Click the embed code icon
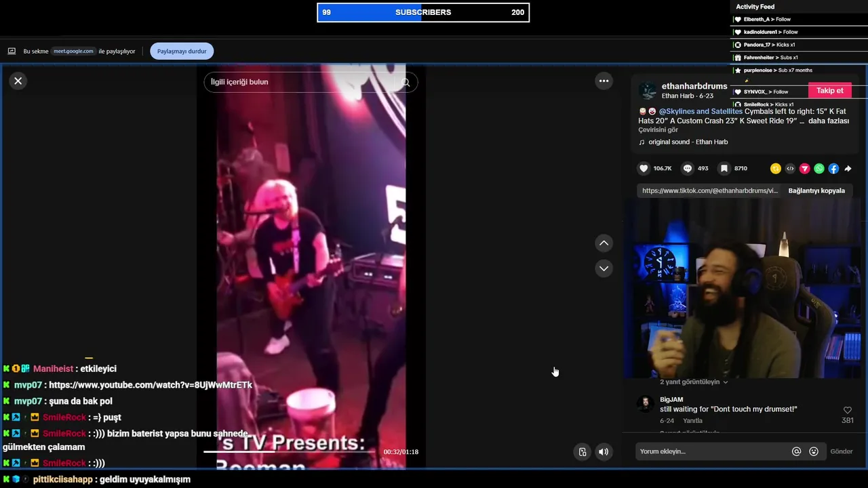 [790, 169]
